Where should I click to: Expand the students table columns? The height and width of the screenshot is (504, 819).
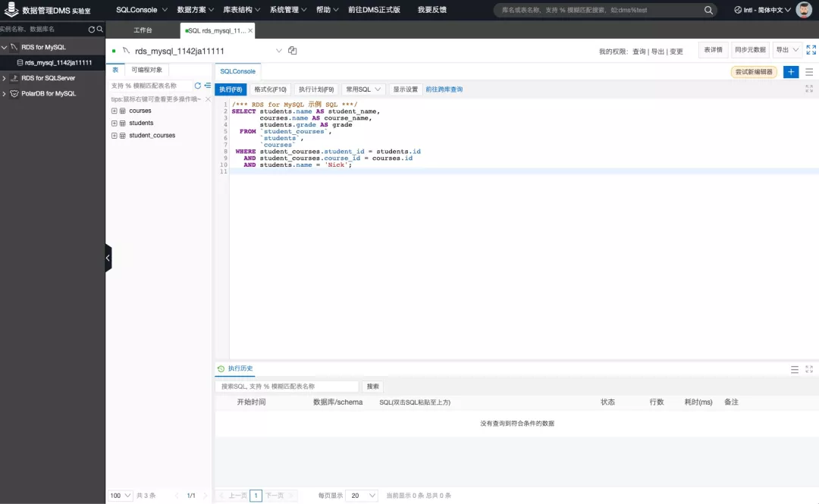click(115, 124)
